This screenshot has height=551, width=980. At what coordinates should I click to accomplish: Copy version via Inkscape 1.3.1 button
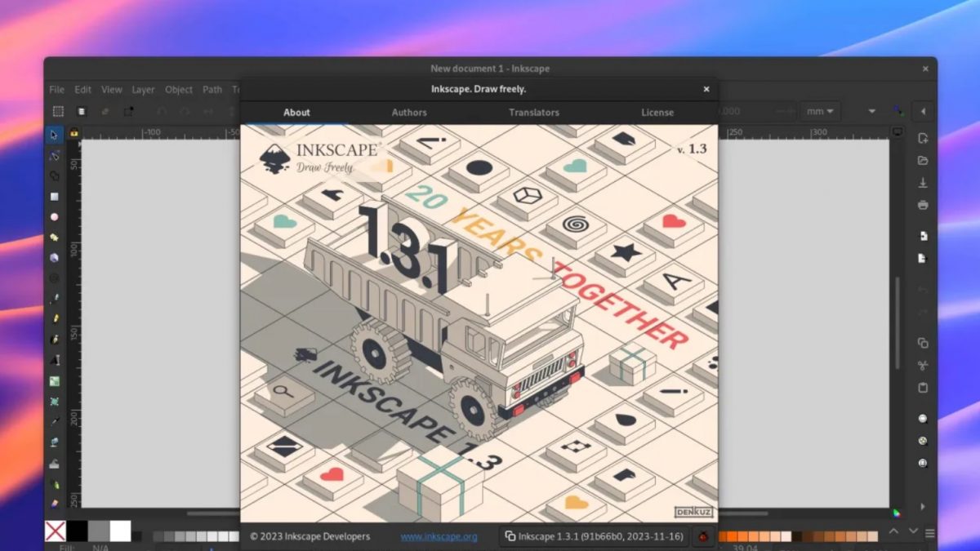point(594,536)
